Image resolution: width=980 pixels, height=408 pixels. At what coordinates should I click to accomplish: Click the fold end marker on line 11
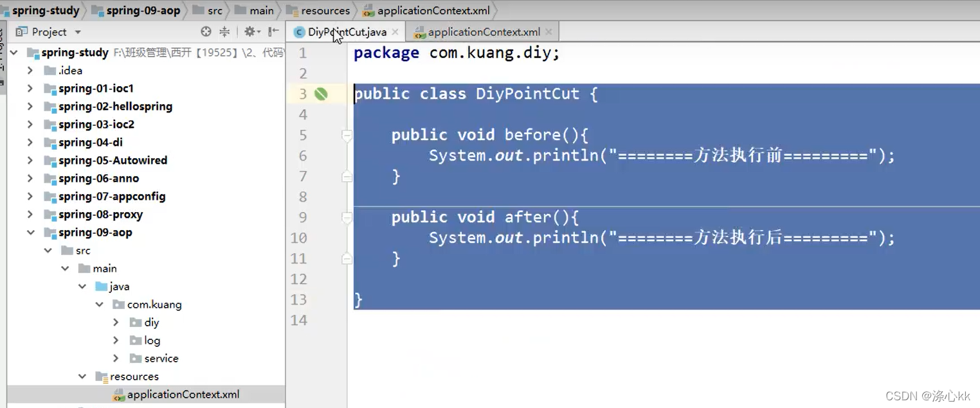coord(347,258)
